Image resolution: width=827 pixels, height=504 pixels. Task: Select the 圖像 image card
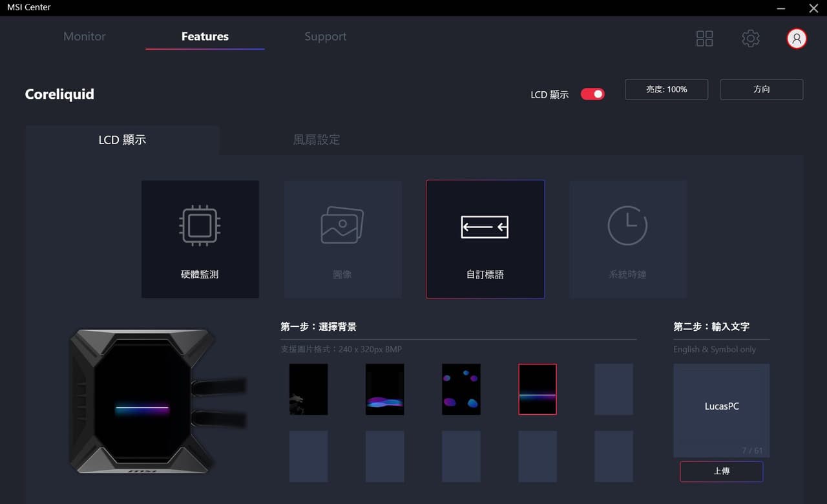[342, 239]
